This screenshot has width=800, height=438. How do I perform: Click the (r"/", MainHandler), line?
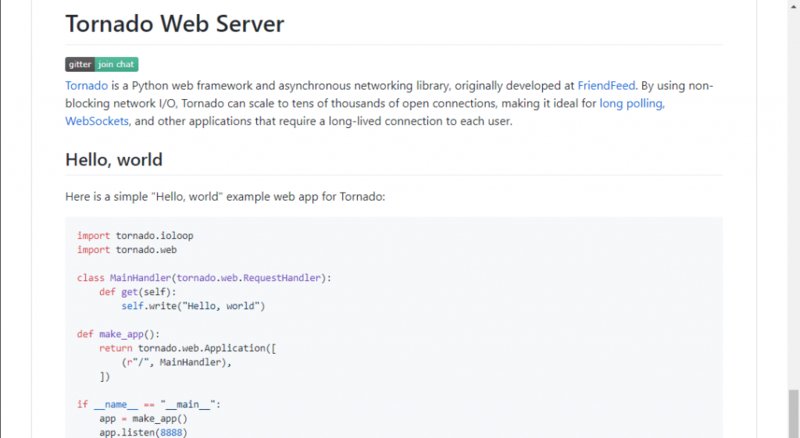point(177,362)
